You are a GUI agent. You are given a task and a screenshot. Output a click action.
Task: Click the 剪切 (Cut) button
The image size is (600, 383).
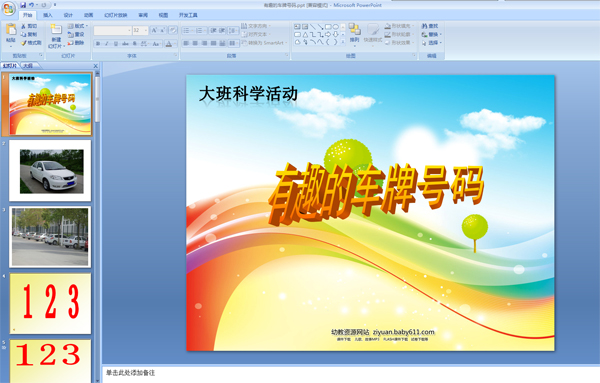pyautogui.click(x=29, y=26)
